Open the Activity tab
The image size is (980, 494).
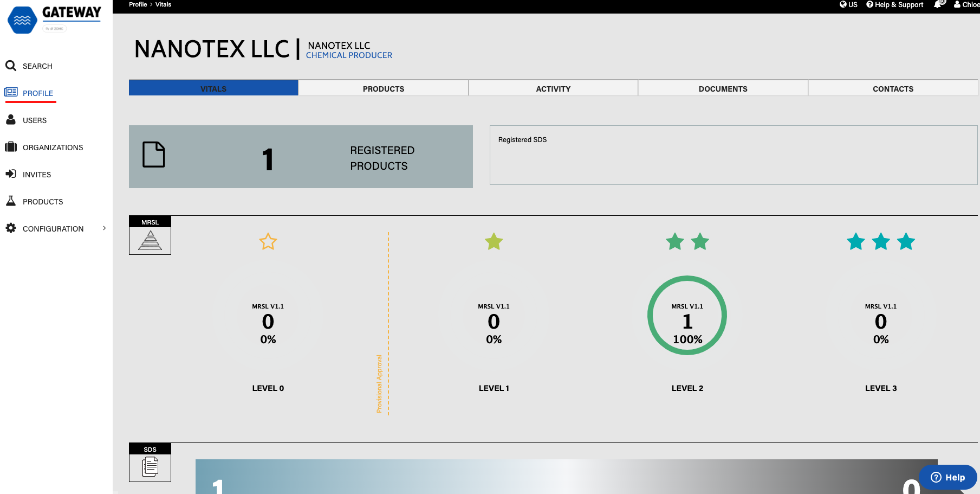(553, 88)
